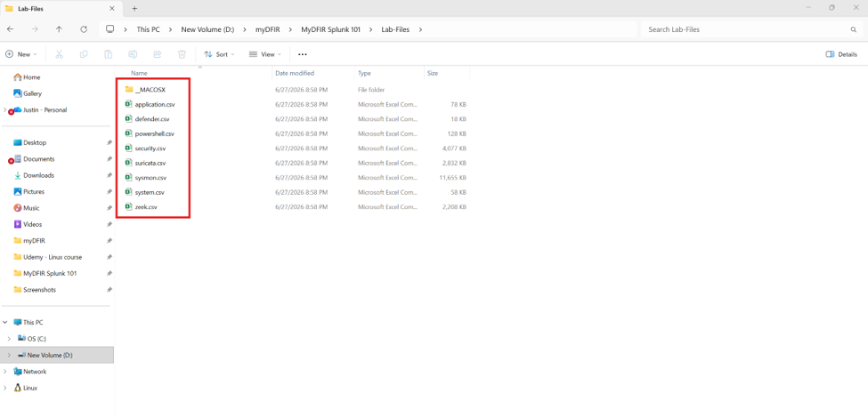Click the Cut scissors icon in toolbar
The image size is (868, 418).
click(60, 54)
